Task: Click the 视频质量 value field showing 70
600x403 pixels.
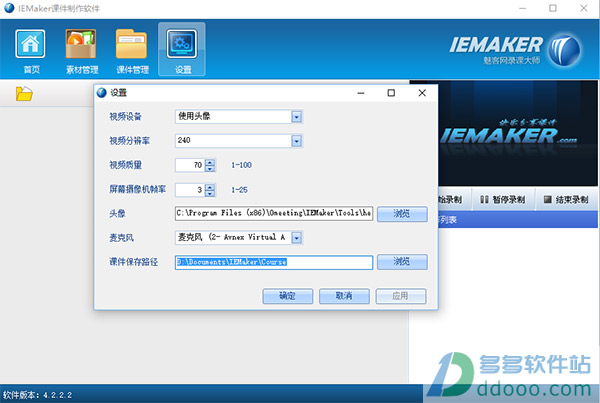Action: pyautogui.click(x=190, y=165)
